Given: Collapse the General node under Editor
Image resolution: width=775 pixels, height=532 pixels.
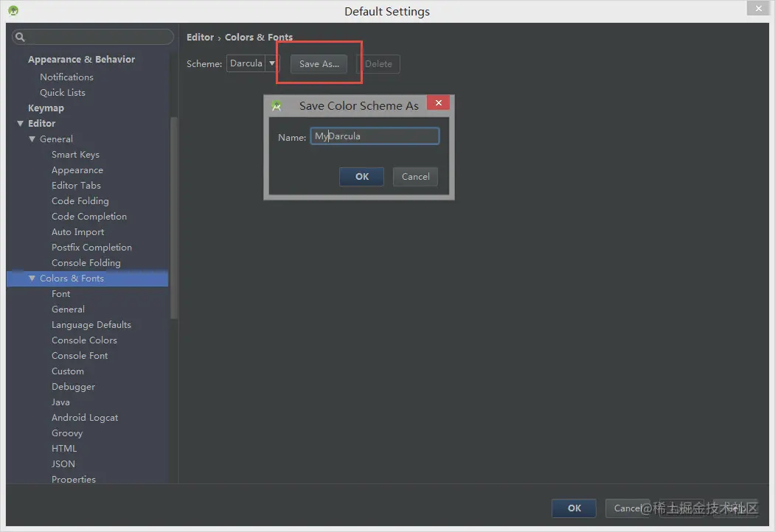Looking at the screenshot, I should tap(32, 139).
